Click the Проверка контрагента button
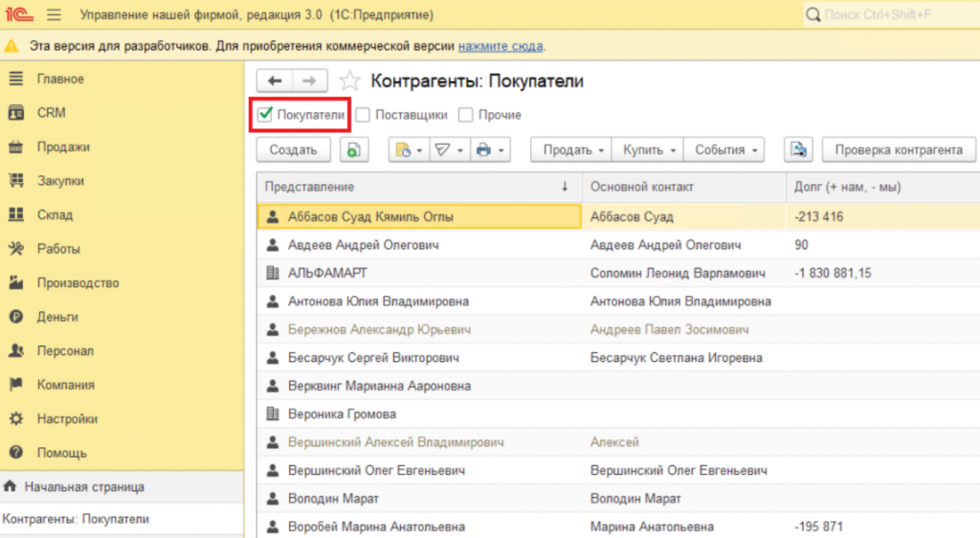 click(x=899, y=150)
